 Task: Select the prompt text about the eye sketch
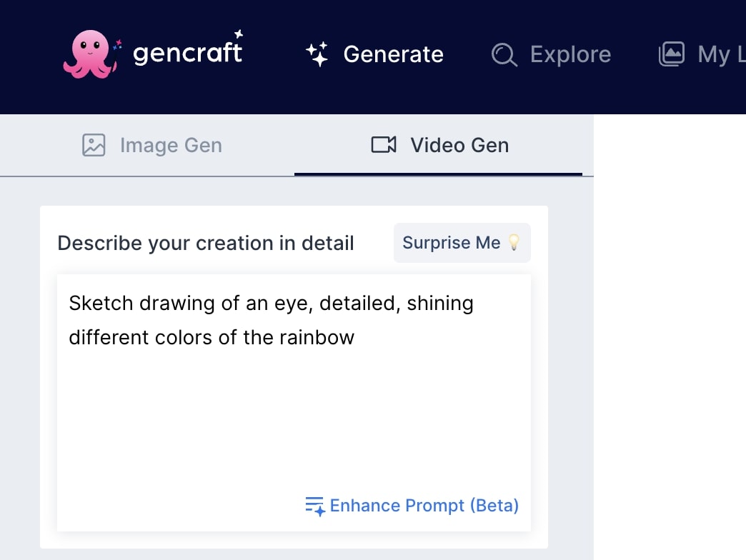[x=271, y=320]
